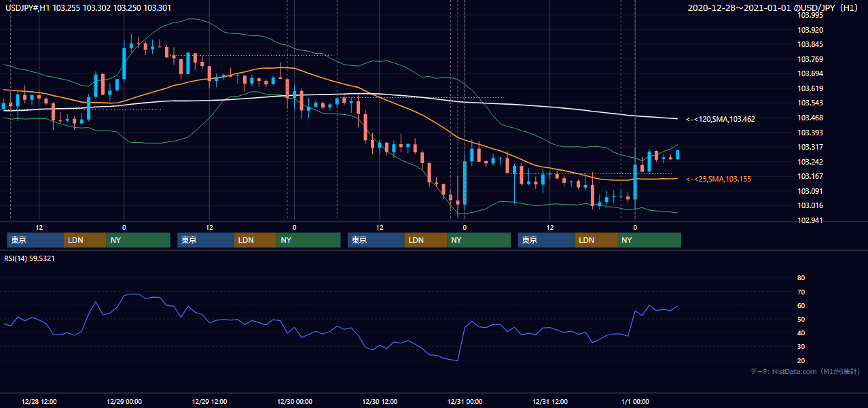Viewport: 868px width, 408px height.
Task: Select the leftmost LDN session bar
Action: (x=85, y=240)
